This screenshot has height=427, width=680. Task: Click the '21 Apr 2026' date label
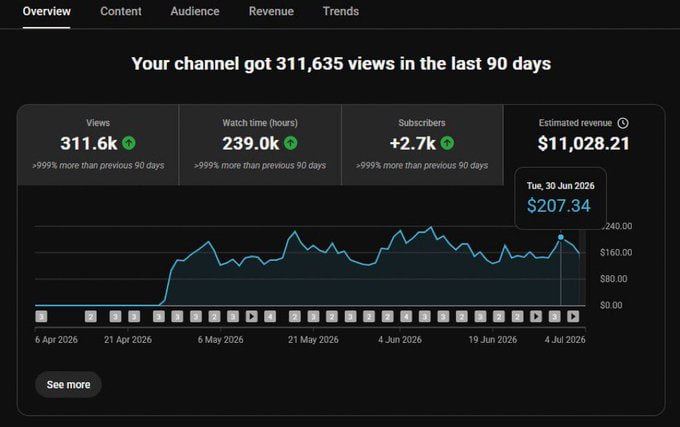128,339
